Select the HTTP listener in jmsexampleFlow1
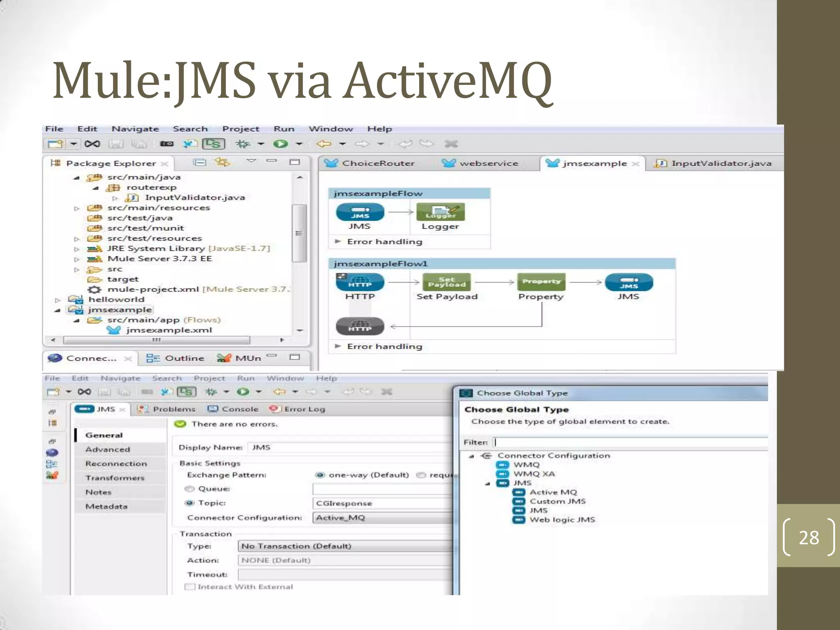The image size is (840, 630). tap(360, 282)
